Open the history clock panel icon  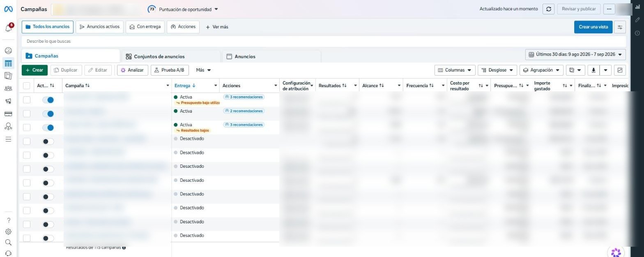637,33
